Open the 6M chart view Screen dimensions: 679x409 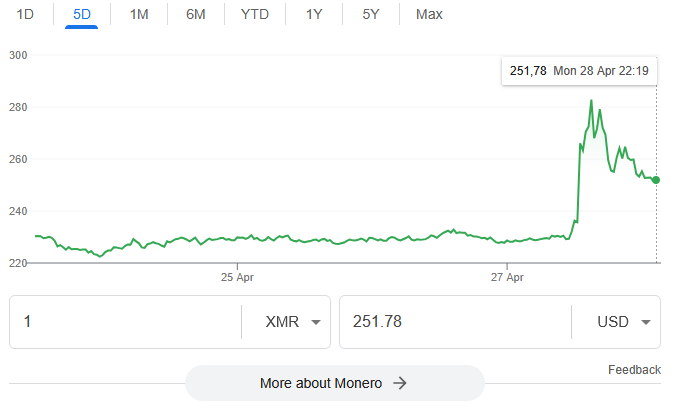pyautogui.click(x=196, y=14)
